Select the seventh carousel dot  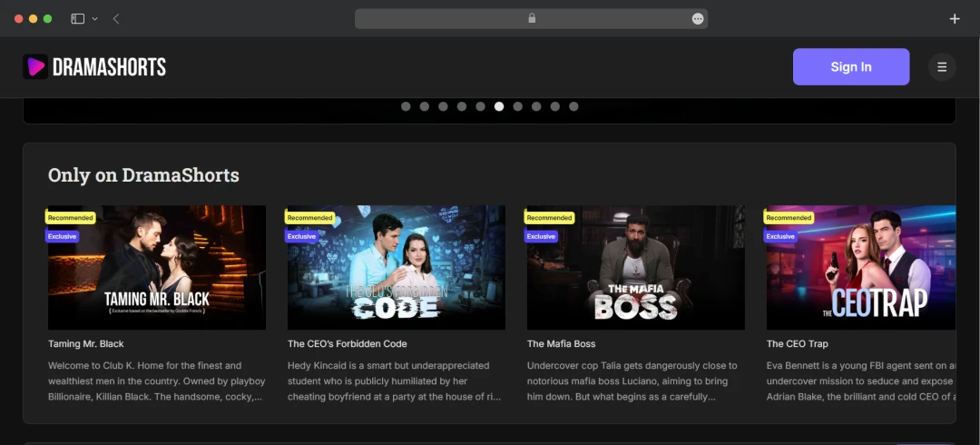517,106
